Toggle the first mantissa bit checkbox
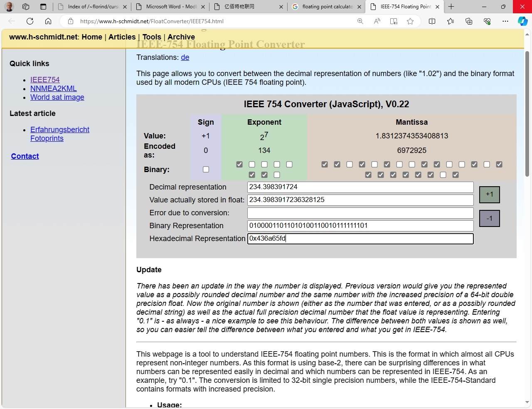This screenshot has height=409, width=532. [325, 165]
